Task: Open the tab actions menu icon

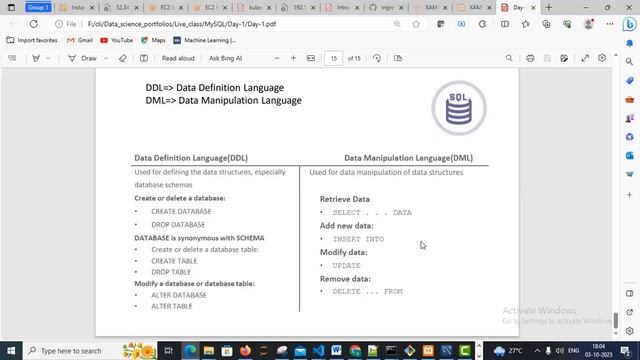Action: pyautogui.click(x=11, y=7)
